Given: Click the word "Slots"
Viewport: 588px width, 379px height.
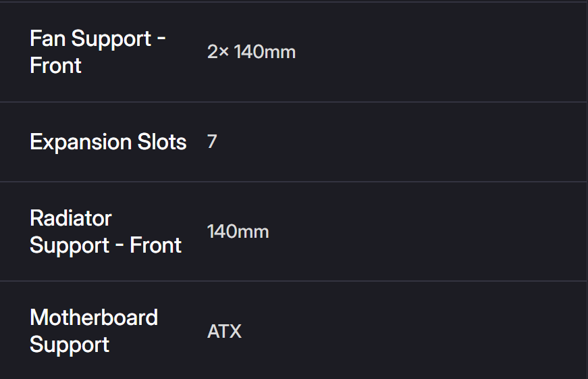Looking at the screenshot, I should tap(162, 142).
